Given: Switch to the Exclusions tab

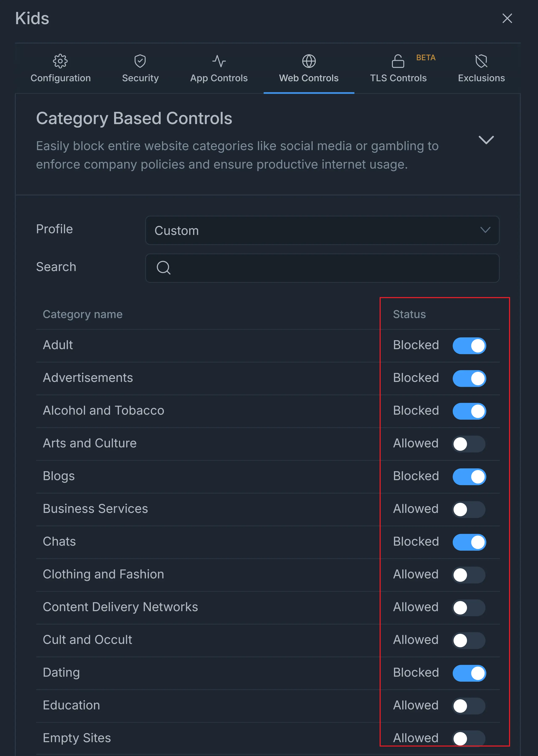Looking at the screenshot, I should 481,68.
